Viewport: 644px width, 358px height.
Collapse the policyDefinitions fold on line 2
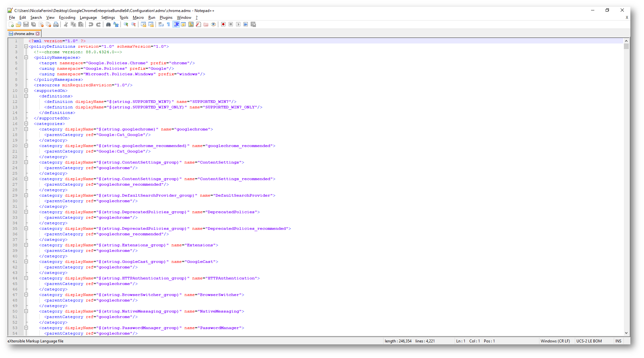(26, 46)
